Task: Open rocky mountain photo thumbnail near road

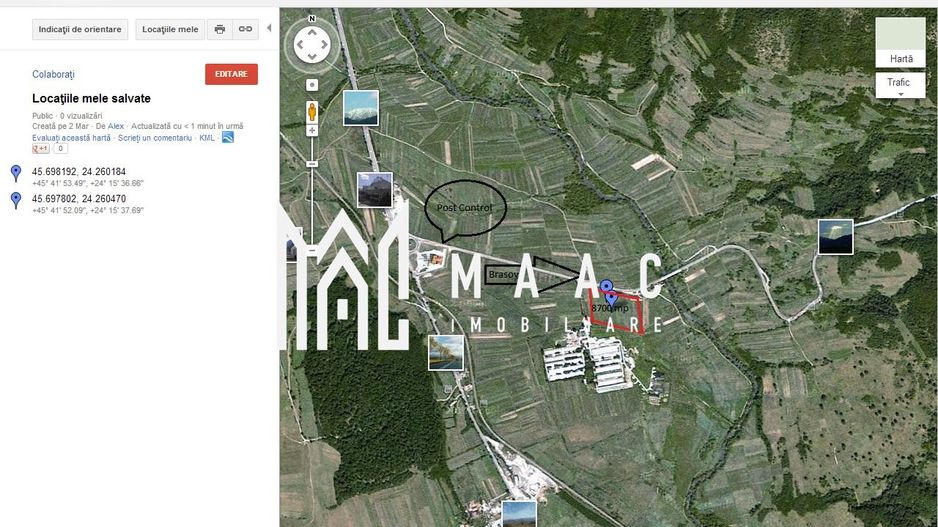Action: [374, 190]
